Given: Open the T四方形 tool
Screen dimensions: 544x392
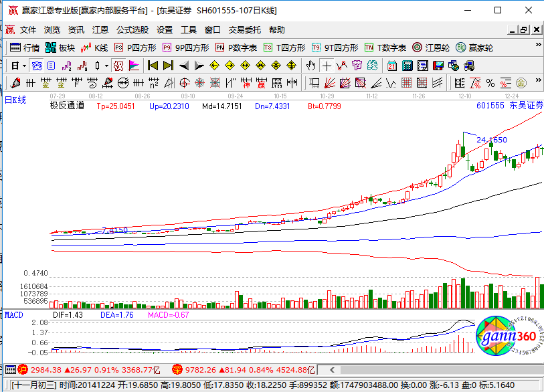Looking at the screenshot, I should tap(284, 47).
